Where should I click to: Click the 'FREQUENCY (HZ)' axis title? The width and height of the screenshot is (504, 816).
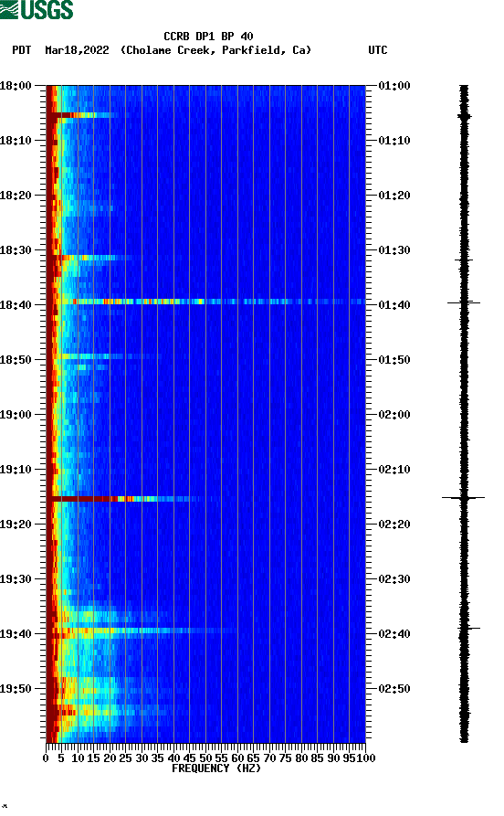tap(215, 768)
